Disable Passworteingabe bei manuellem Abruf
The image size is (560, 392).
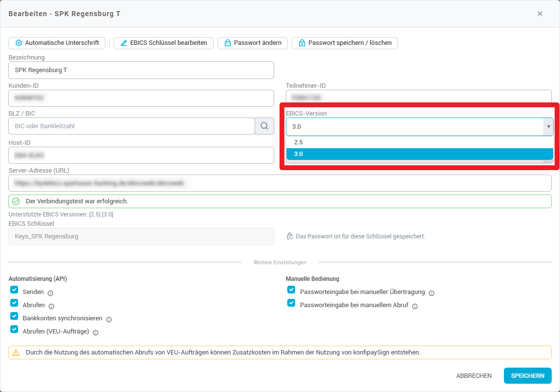tap(291, 303)
